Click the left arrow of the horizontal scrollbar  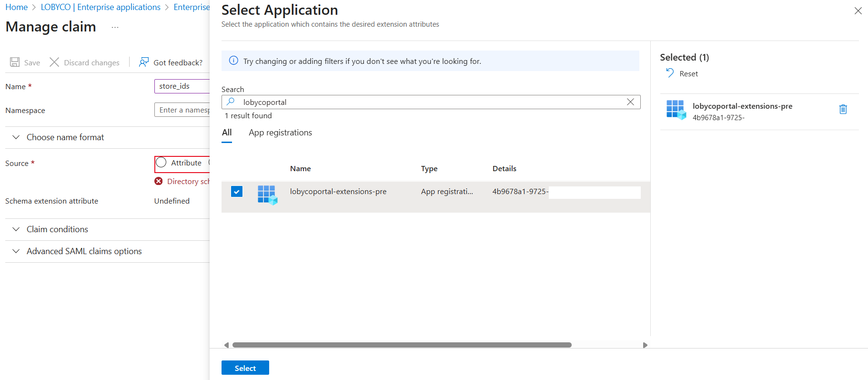click(x=226, y=345)
